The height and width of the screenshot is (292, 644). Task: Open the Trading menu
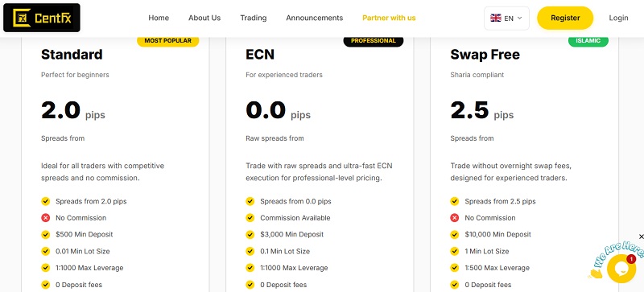point(254,18)
